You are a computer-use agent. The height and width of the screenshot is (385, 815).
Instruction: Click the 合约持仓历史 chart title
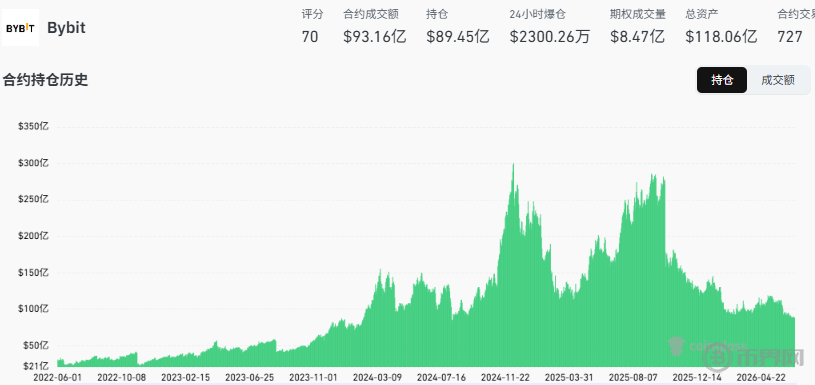pyautogui.click(x=46, y=81)
